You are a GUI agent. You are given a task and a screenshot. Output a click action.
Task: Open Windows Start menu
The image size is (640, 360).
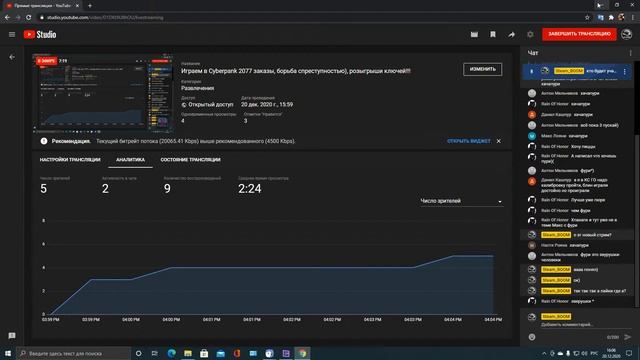coord(8,353)
